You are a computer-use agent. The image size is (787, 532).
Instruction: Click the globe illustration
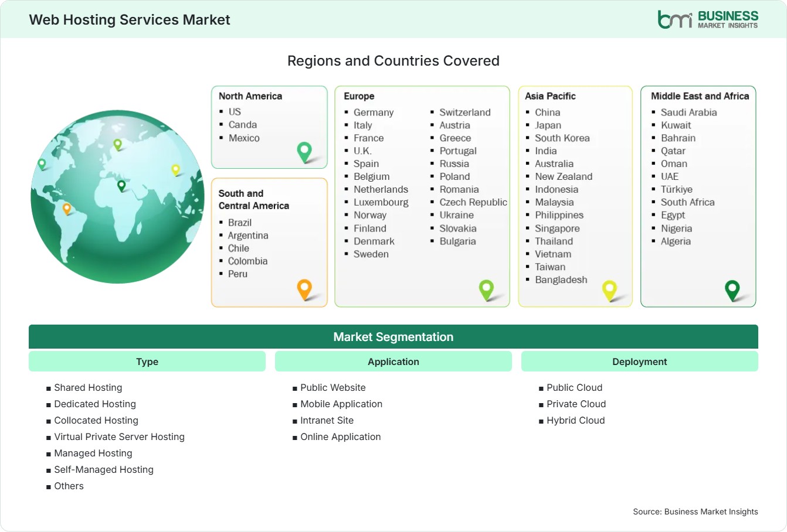(x=117, y=197)
